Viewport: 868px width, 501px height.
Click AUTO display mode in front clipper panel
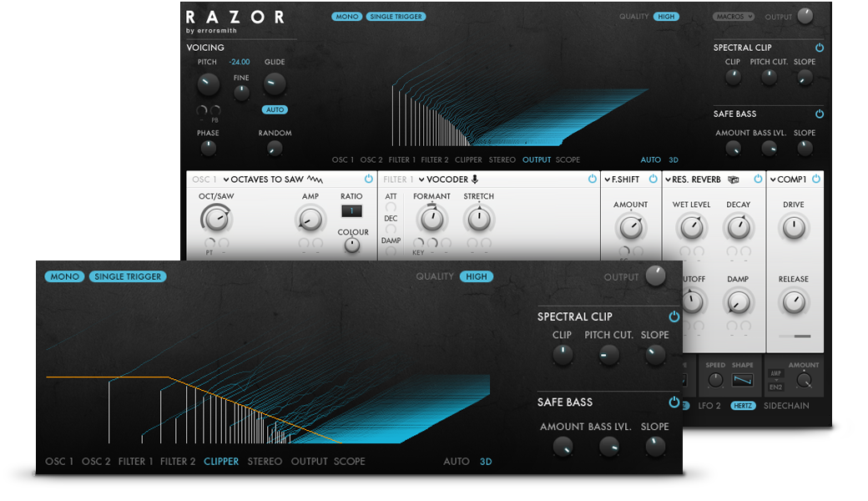[x=457, y=461]
